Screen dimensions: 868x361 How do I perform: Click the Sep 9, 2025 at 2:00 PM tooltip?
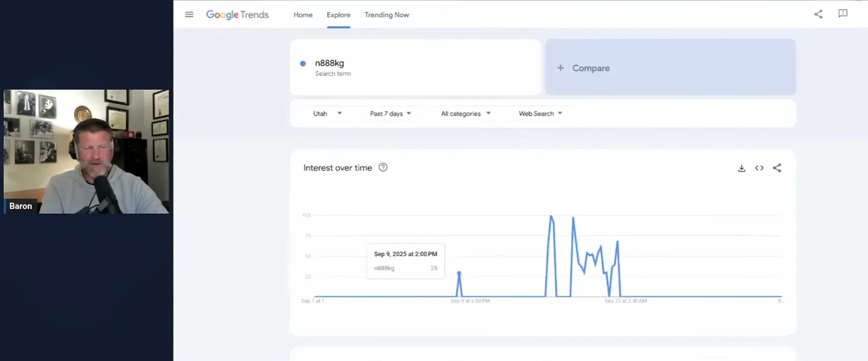point(406,261)
